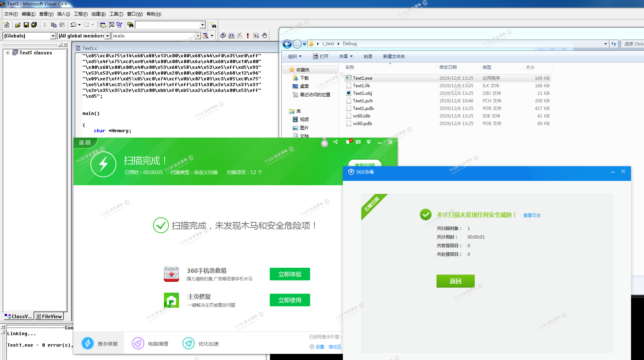This screenshot has width=644, height=360.
Task: Click the Insert/Remove Breakpoint hand icon
Action: tap(264, 36)
